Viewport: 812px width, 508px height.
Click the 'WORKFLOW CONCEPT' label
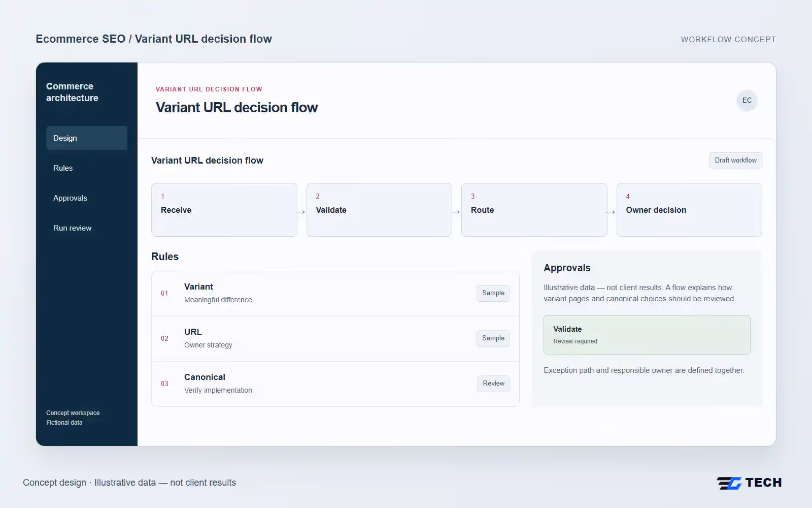[728, 40]
